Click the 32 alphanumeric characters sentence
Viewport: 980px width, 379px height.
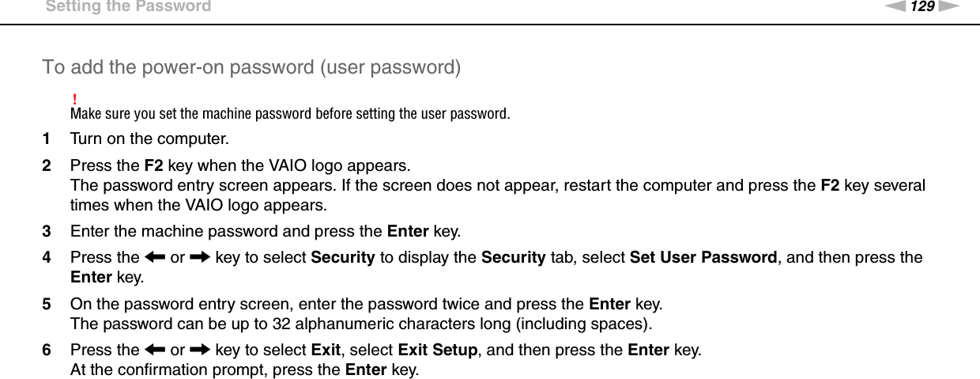click(361, 324)
